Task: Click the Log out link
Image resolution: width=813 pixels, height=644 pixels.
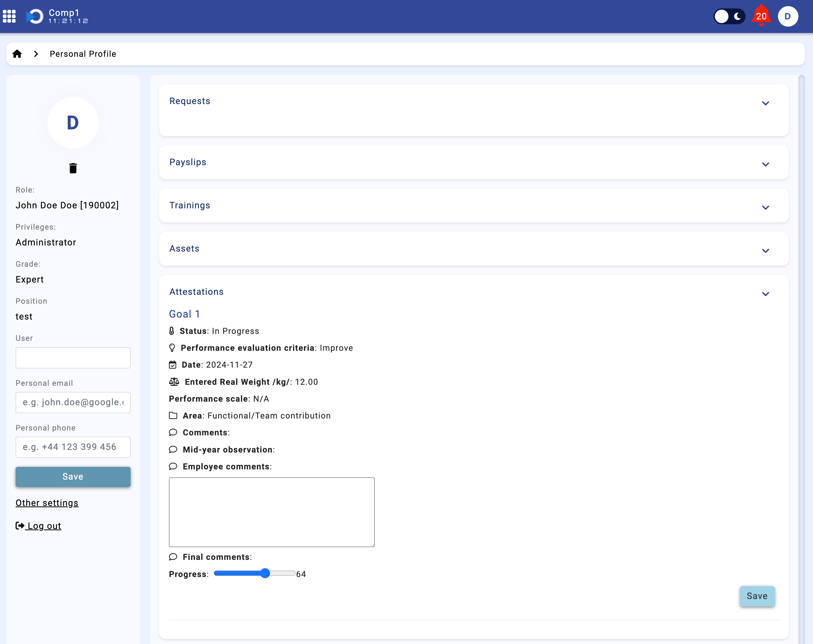Action: pyautogui.click(x=44, y=526)
